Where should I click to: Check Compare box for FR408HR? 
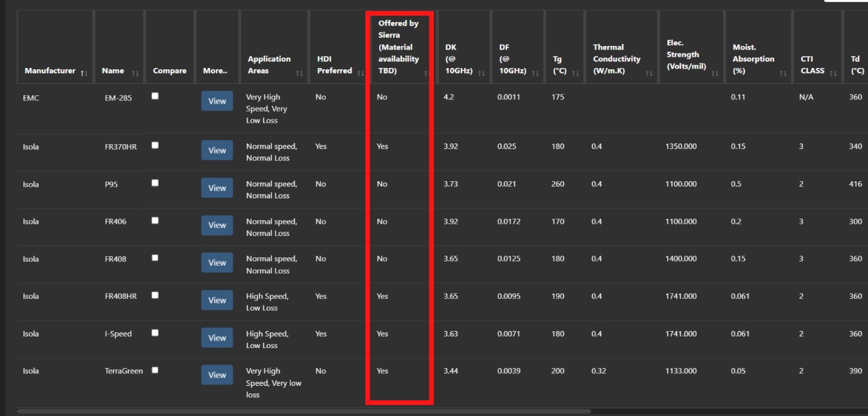[155, 295]
